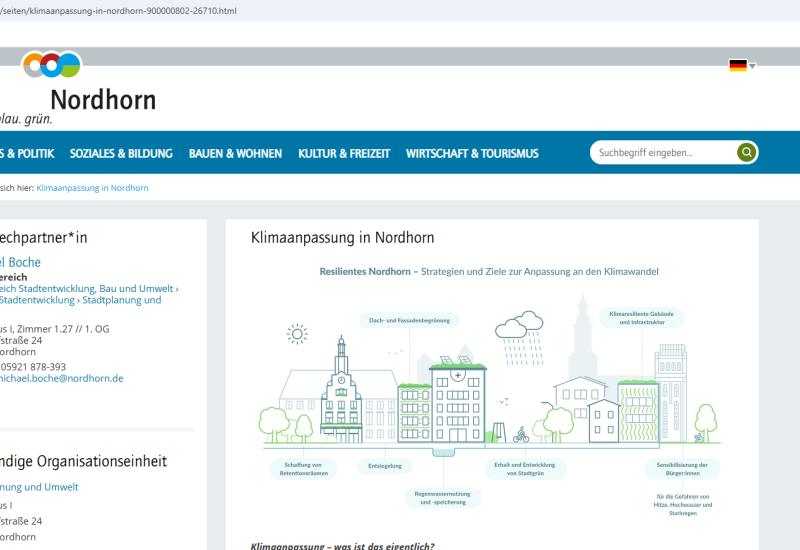
Task: Open the Bauen & Wohnen menu
Action: coord(235,154)
